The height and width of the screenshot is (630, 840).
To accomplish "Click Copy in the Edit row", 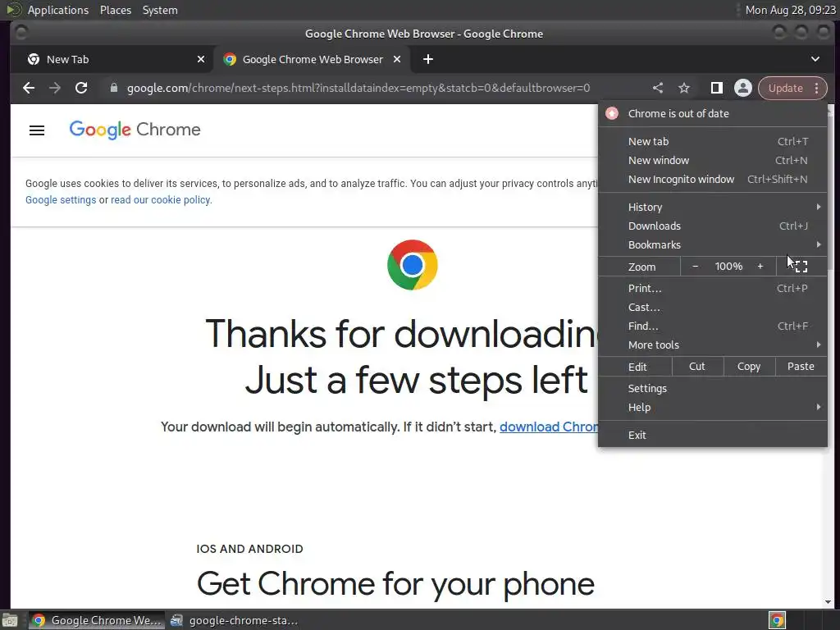I will pyautogui.click(x=749, y=367).
